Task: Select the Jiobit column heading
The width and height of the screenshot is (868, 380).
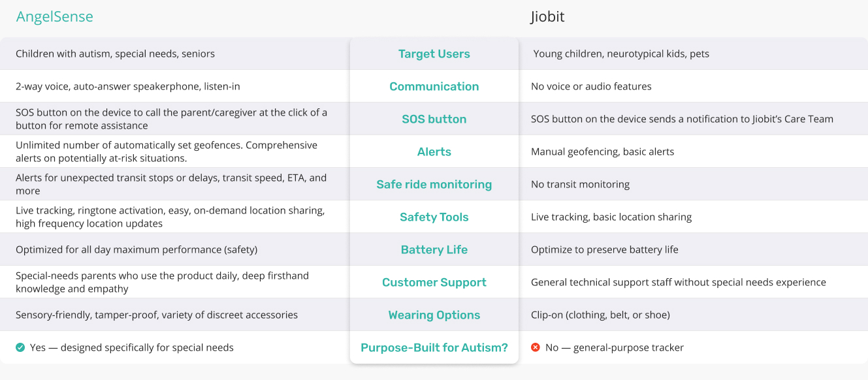Action: coord(547,17)
